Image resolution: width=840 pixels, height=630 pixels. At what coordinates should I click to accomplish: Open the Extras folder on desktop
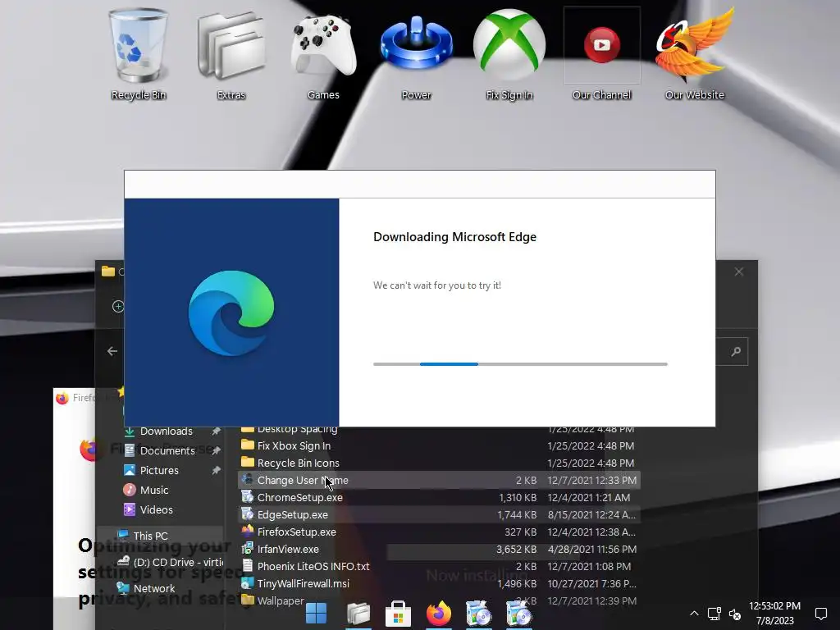(231, 54)
